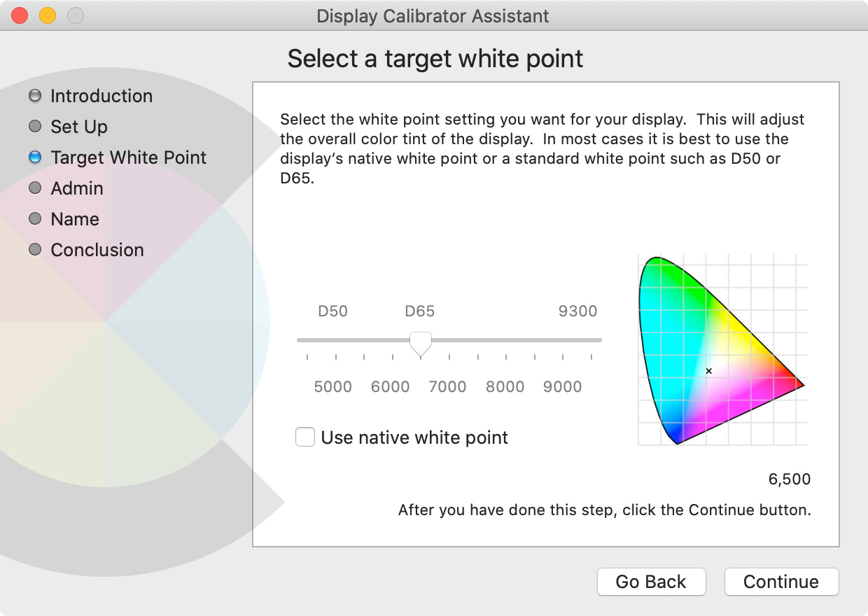The height and width of the screenshot is (616, 868).
Task: Select the blue Target White Point bullet
Action: [35, 157]
